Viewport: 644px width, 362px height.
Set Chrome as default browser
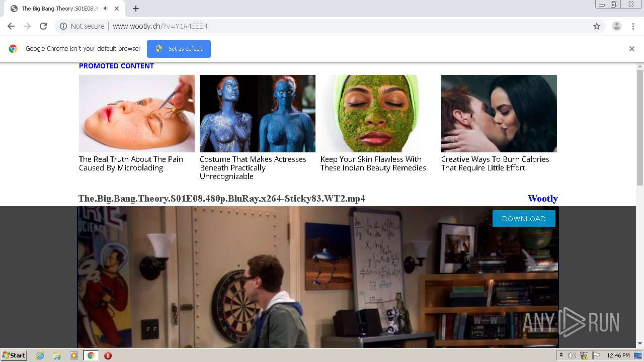click(179, 49)
